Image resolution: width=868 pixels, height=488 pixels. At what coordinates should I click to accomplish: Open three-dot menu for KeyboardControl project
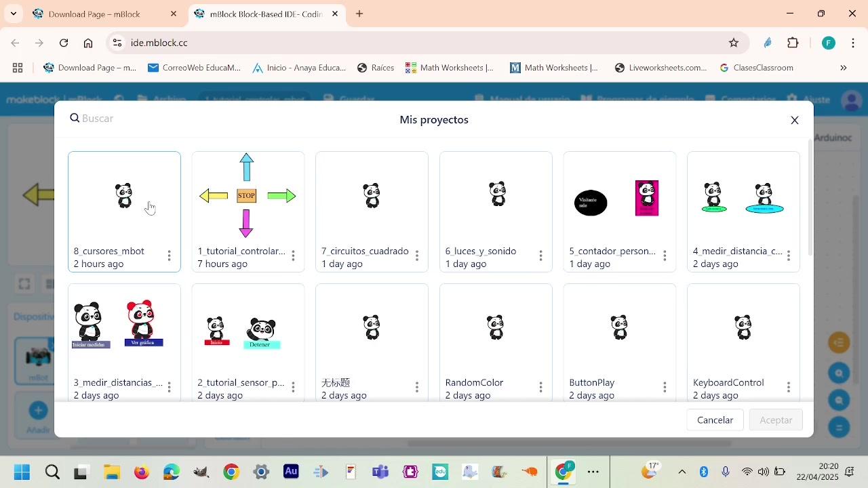788,387
